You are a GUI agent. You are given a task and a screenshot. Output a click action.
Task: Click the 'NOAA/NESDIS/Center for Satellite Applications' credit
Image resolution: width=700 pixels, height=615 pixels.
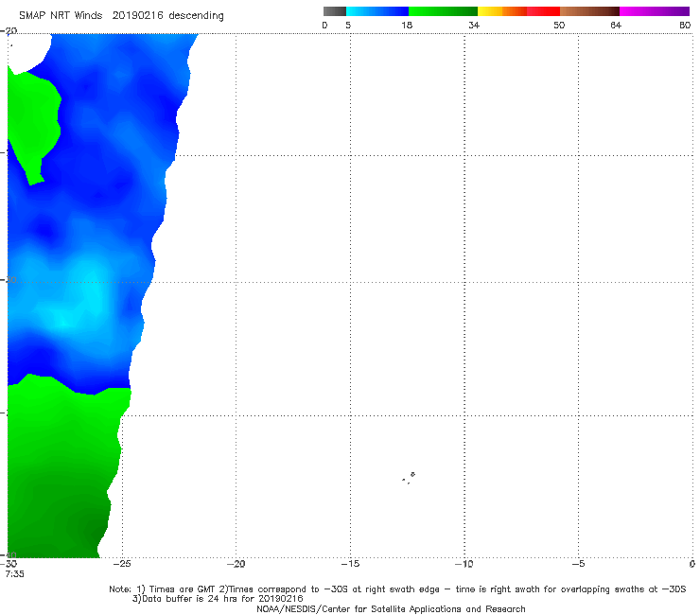tap(391, 609)
